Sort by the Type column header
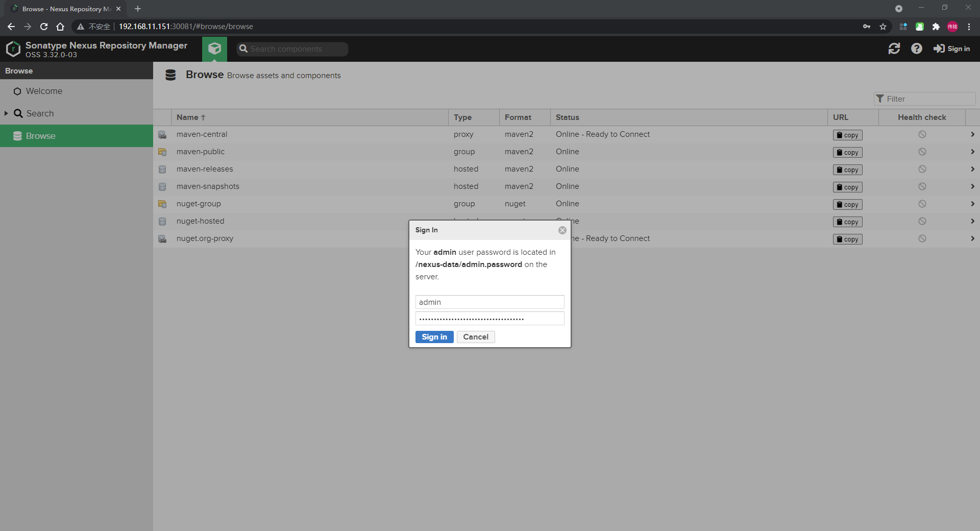Viewport: 980px width, 531px height. click(474, 117)
